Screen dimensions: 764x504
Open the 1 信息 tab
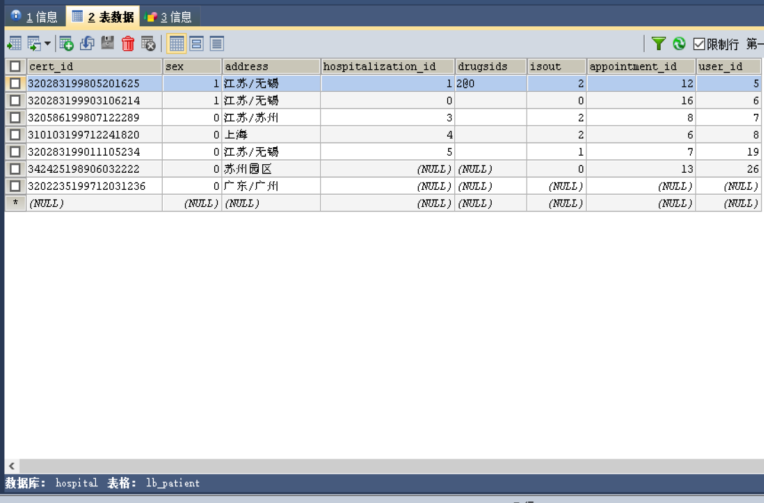35,17
